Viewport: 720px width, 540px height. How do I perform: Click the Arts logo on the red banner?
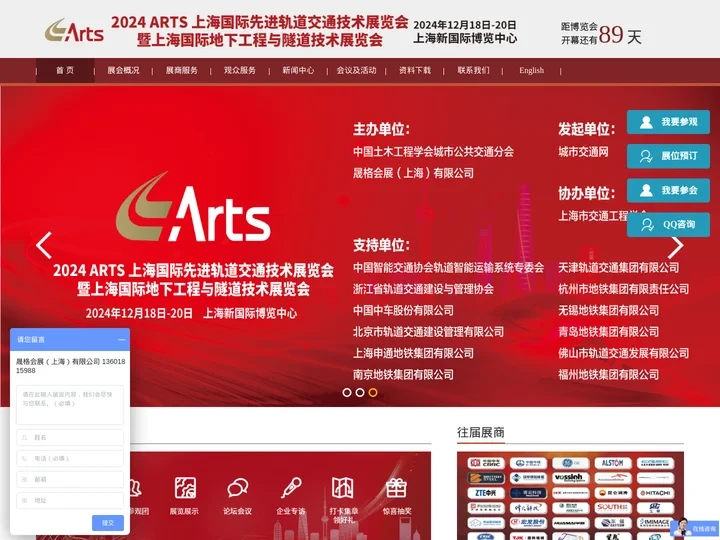[193, 207]
